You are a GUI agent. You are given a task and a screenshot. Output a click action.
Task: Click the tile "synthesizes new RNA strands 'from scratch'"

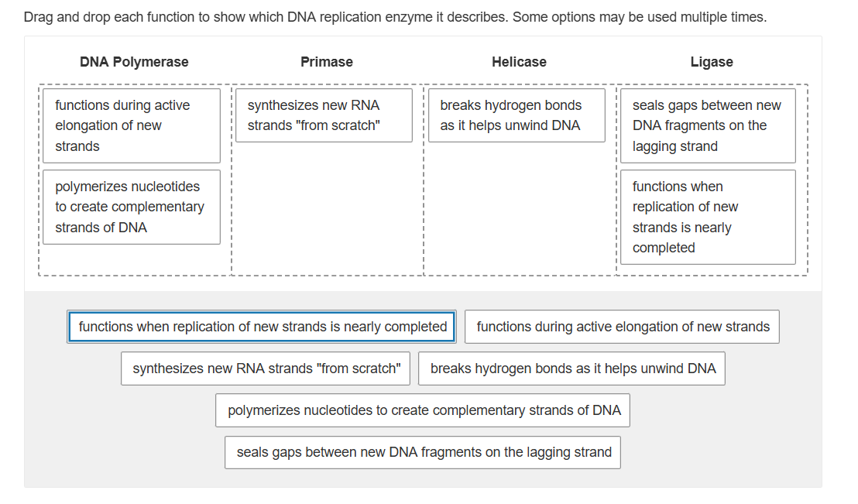(265, 368)
